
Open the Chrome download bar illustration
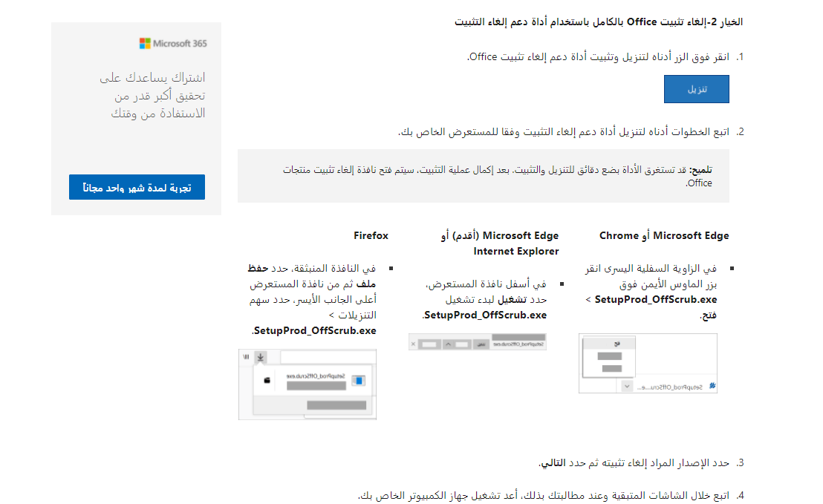click(648, 364)
